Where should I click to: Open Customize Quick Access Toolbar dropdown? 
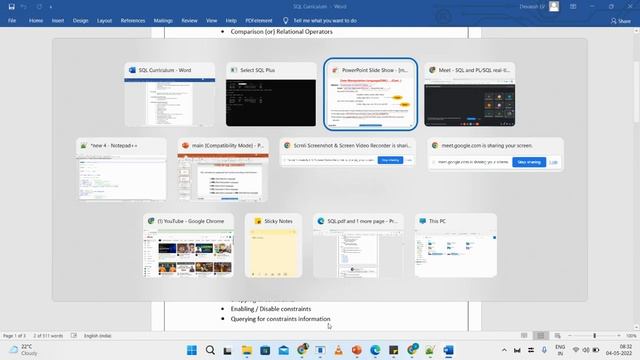(x=51, y=7)
